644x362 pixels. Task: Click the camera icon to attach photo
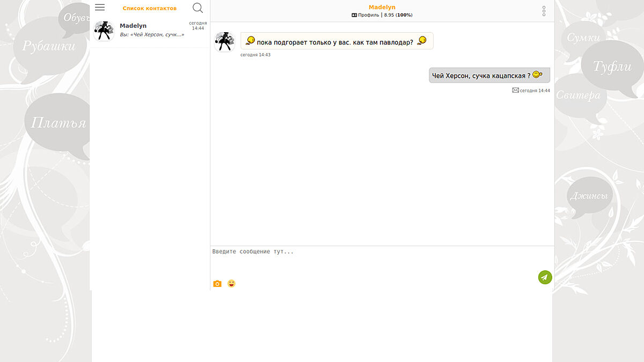217,284
